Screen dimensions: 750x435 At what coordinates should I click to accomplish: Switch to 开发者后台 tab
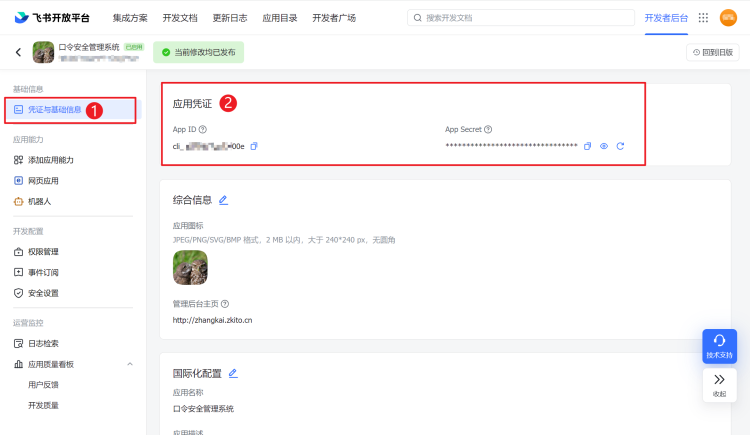point(666,18)
